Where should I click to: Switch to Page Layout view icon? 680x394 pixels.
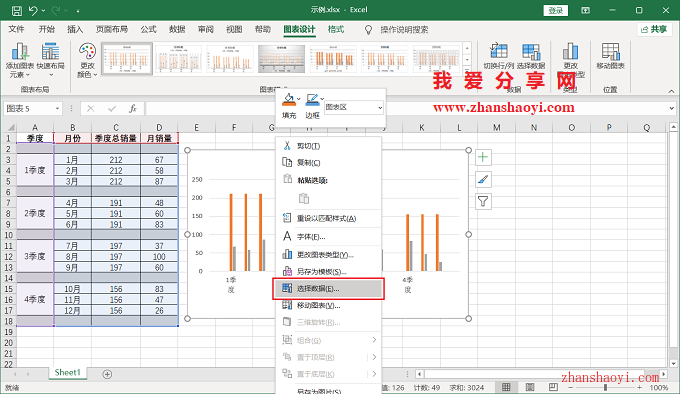point(530,387)
